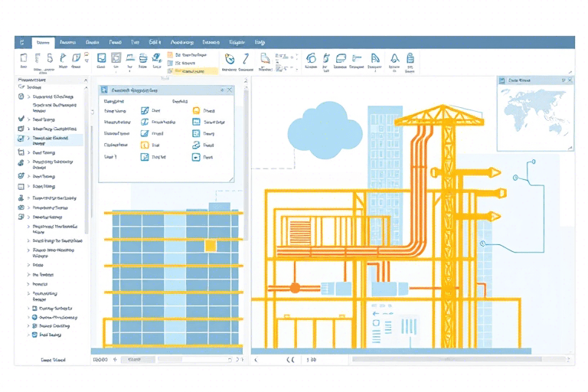Click the bell icon in the ribbon

394,58
